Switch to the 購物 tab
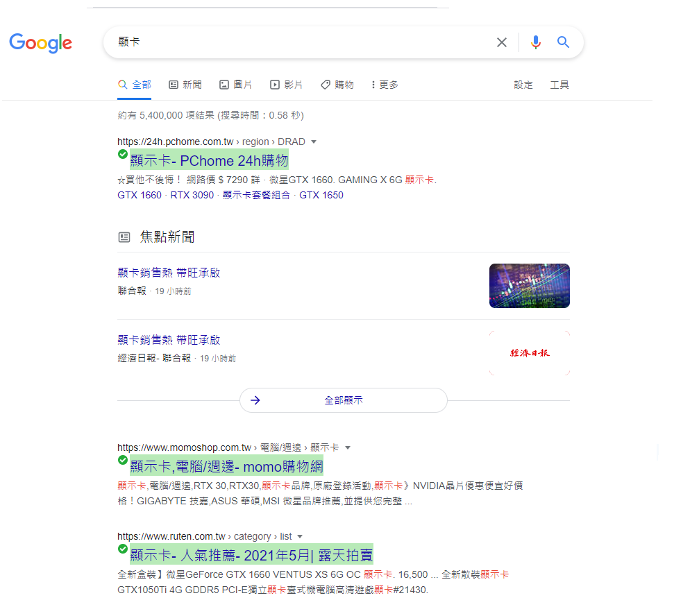 [337, 85]
